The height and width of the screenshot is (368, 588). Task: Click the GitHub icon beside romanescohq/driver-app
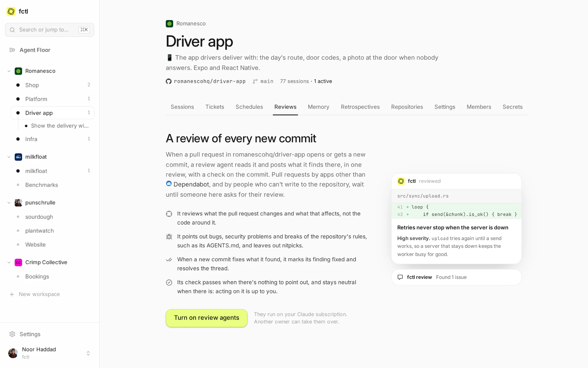pos(168,81)
